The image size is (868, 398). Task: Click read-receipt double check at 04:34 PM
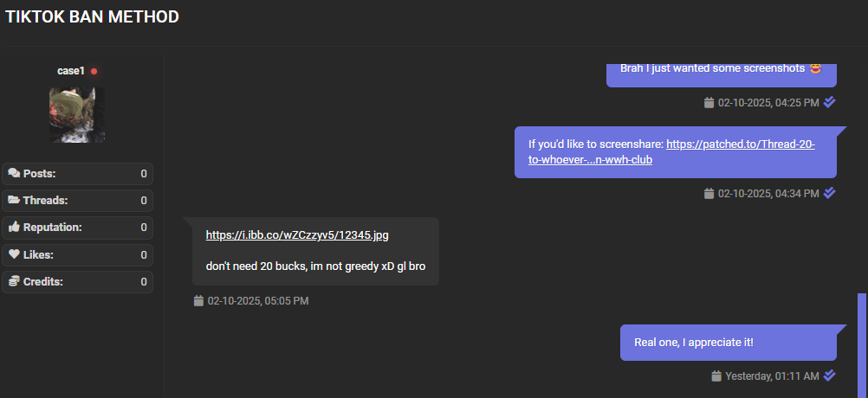point(829,193)
